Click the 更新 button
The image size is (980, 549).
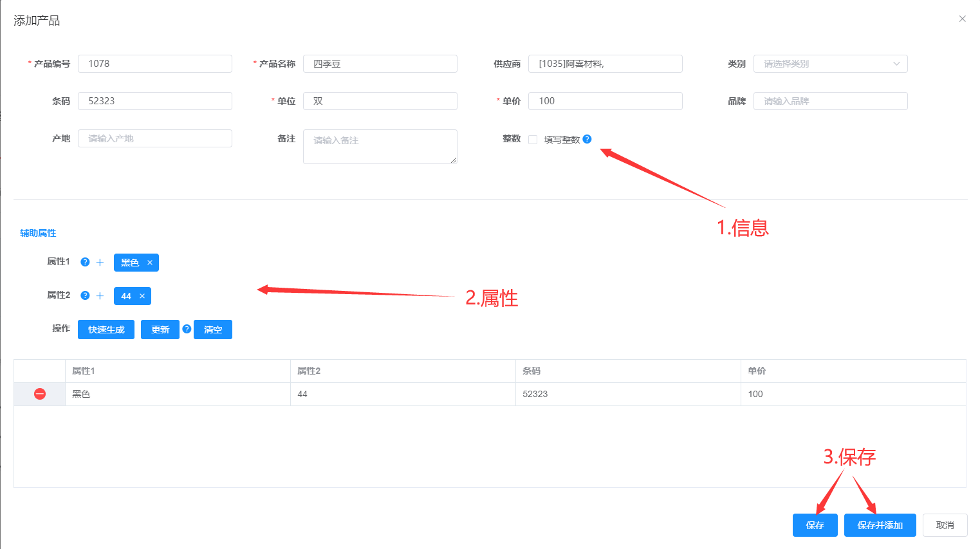pos(160,330)
